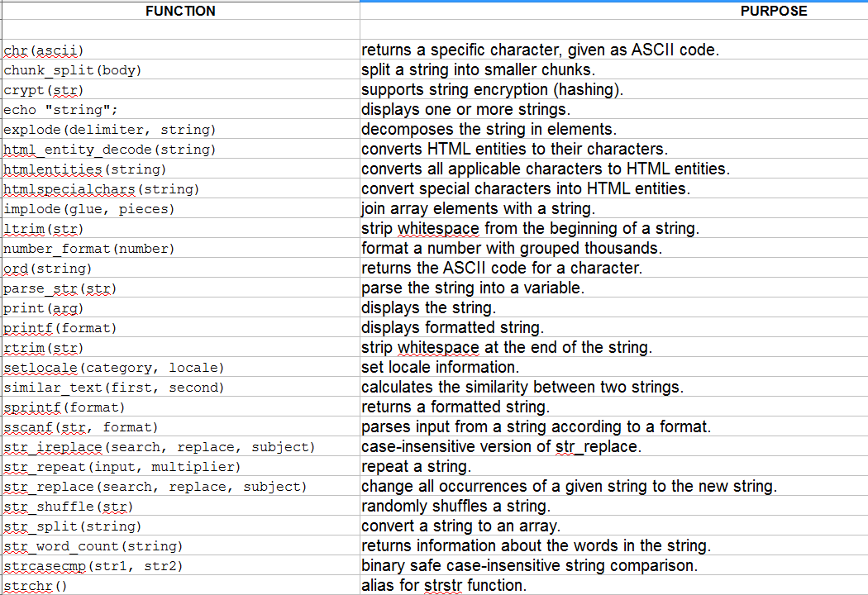Click "alias for strstr function." cell

pos(444,585)
